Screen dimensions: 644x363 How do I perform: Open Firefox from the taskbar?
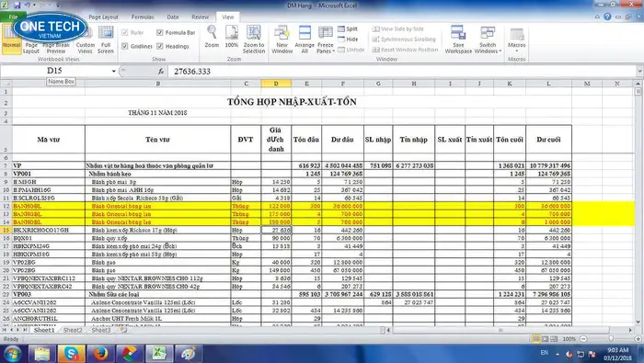pos(100,354)
